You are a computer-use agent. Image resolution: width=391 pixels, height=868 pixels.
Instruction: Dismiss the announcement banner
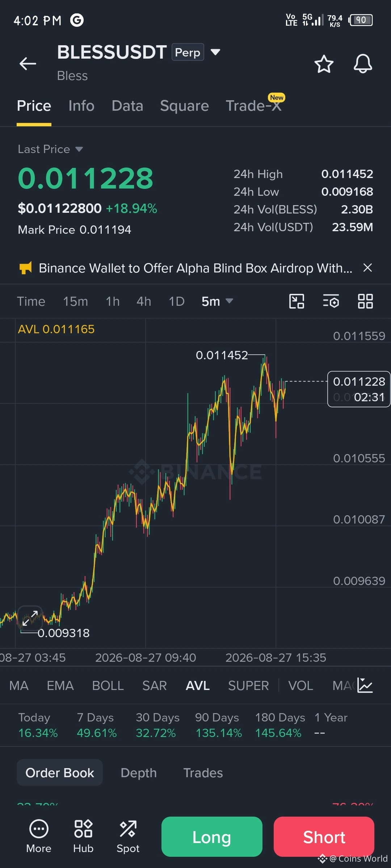[367, 268]
